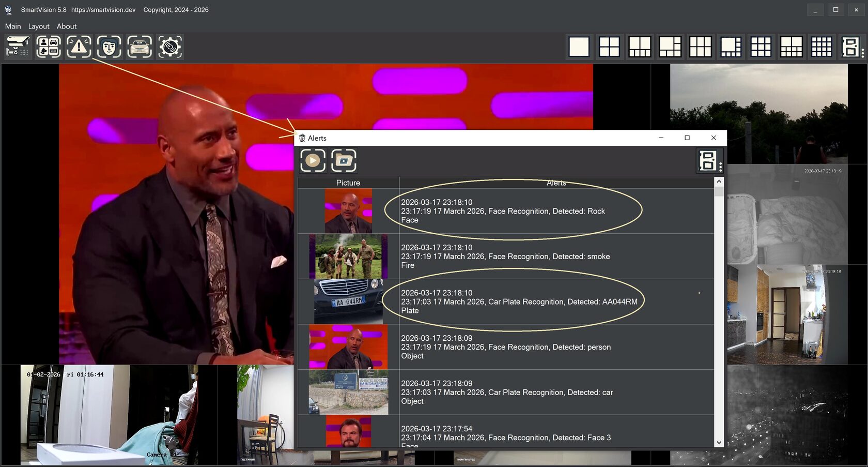Viewport: 868px width, 467px height.
Task: Click the alert text 'Detected: AA044RM'
Action: click(x=602, y=302)
